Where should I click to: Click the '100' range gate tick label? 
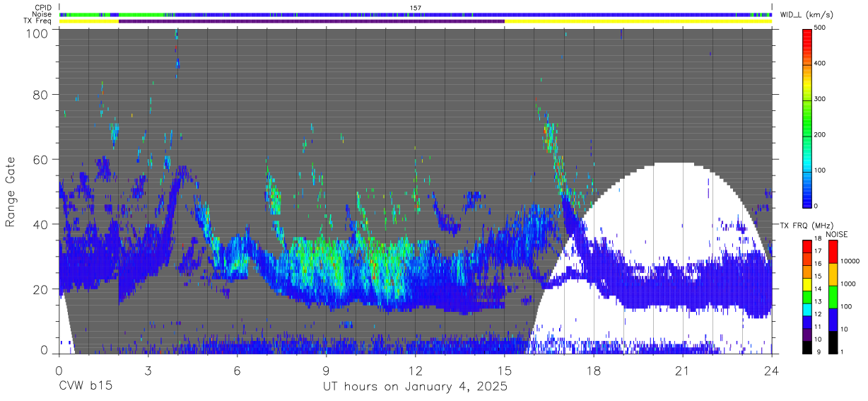click(x=38, y=33)
